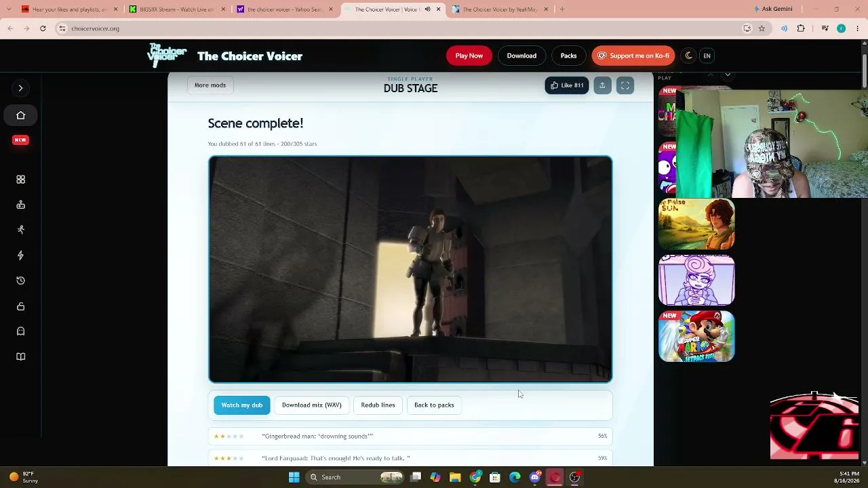The width and height of the screenshot is (868, 488).
Task: Open the browser profile avatar
Action: tap(841, 28)
